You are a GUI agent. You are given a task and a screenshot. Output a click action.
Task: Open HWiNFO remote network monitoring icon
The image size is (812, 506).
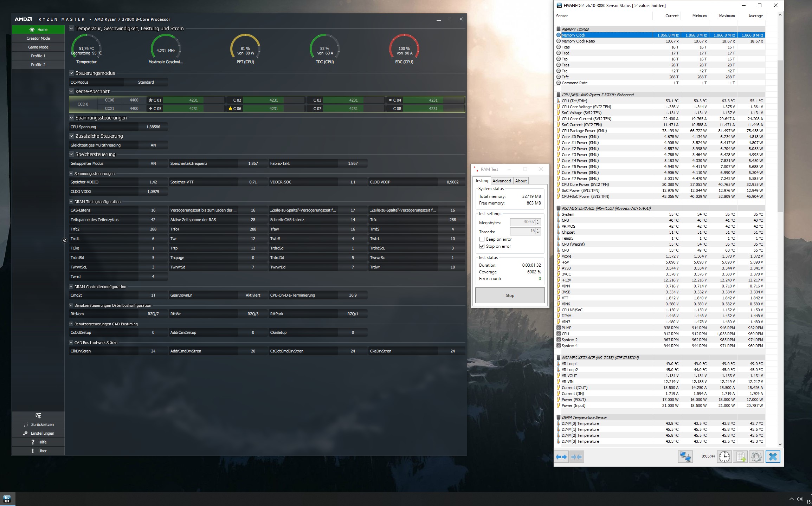click(685, 456)
